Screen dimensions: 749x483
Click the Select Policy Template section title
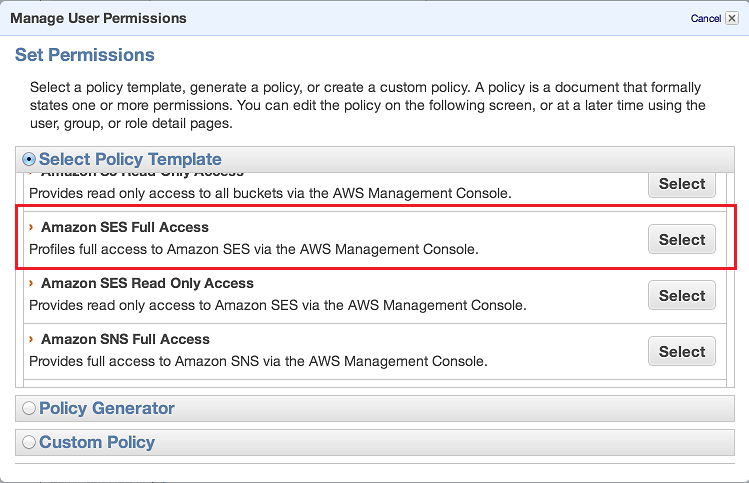pyautogui.click(x=130, y=159)
